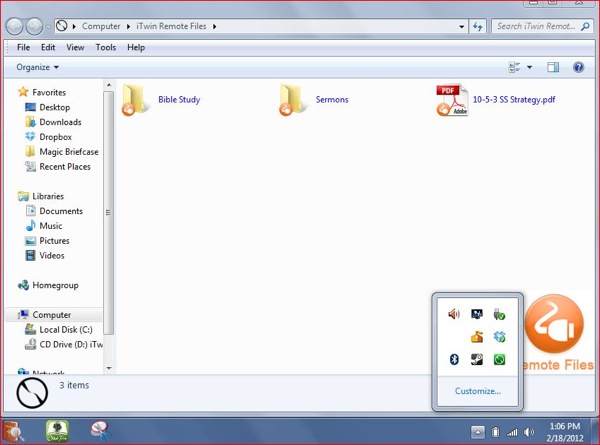
Task: Click the change view icon
Action: click(514, 67)
